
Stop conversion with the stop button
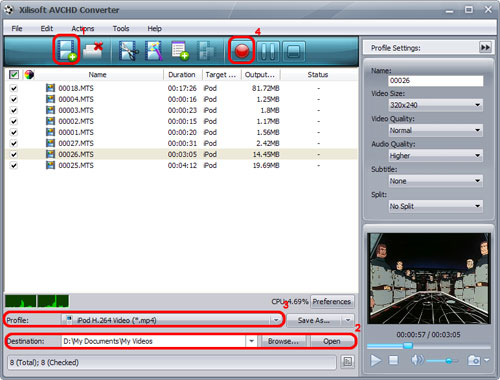(293, 51)
